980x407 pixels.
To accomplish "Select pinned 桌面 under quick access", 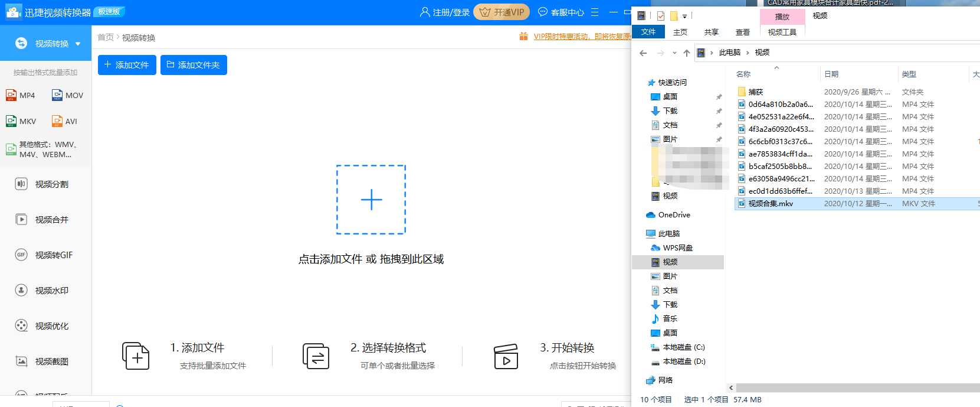I will [x=670, y=97].
